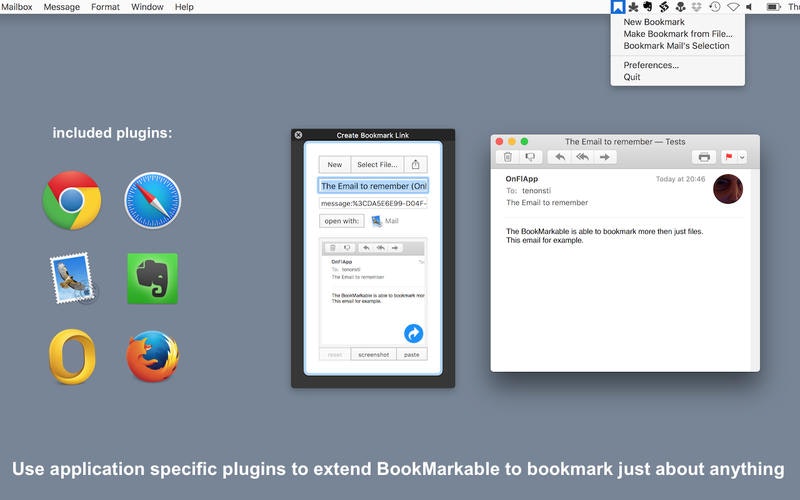The height and width of the screenshot is (500, 800).
Task: Click the message: URL field
Action: [373, 203]
